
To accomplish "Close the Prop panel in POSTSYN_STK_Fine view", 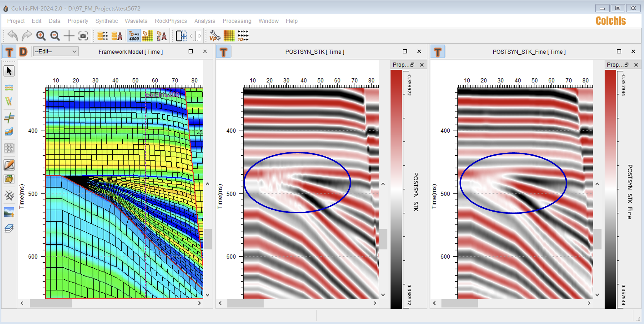I will point(636,65).
